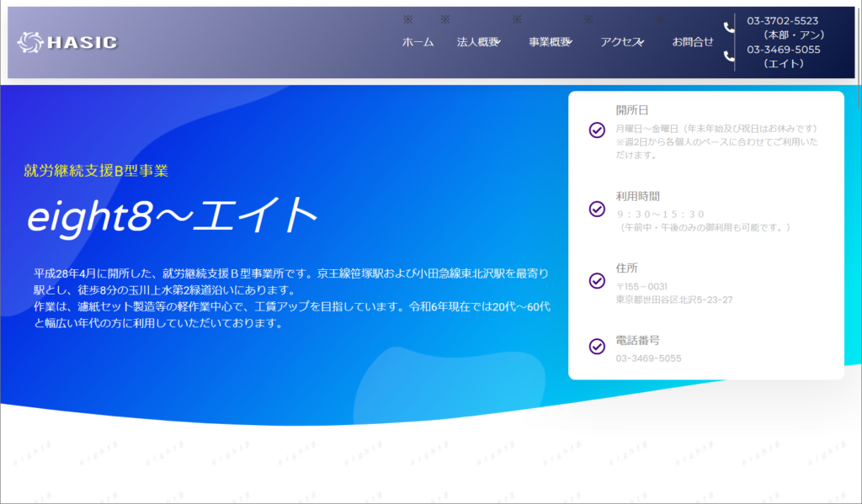Click the checkmark icon next to 開所日

pos(597,130)
